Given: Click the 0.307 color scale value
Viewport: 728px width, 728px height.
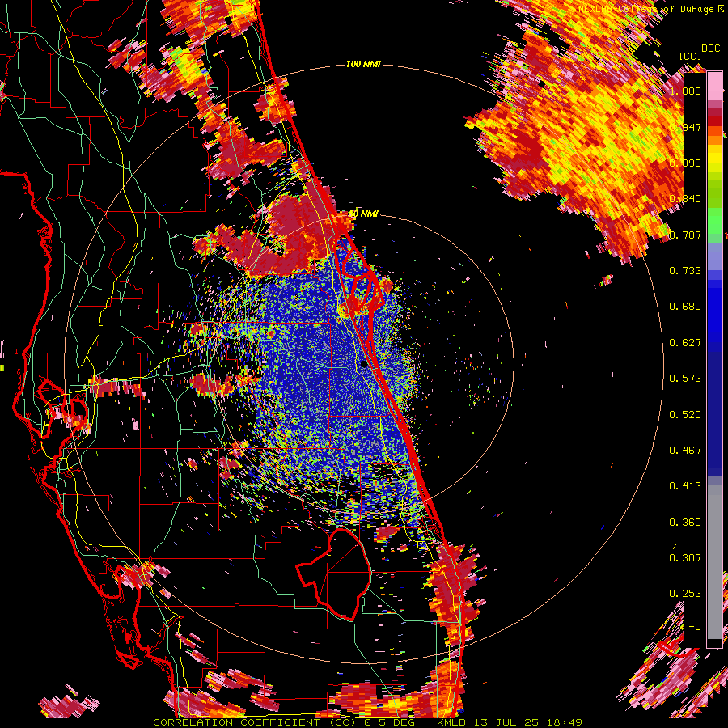Looking at the screenshot, I should [685, 558].
